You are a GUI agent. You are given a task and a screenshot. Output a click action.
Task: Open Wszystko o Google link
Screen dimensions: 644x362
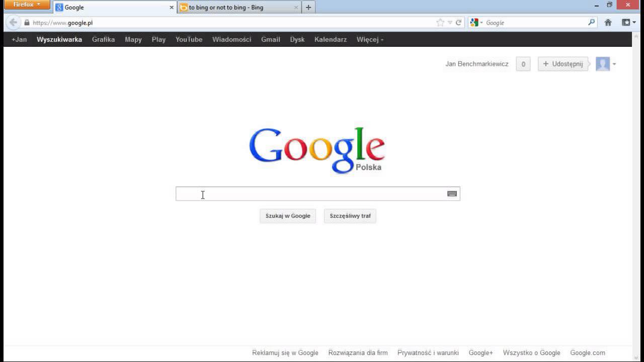(531, 353)
